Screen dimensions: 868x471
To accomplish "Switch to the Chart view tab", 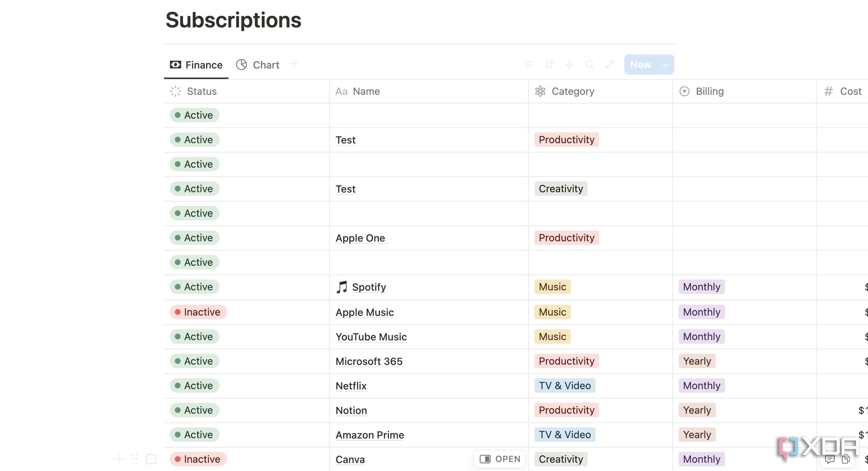I will click(x=258, y=65).
